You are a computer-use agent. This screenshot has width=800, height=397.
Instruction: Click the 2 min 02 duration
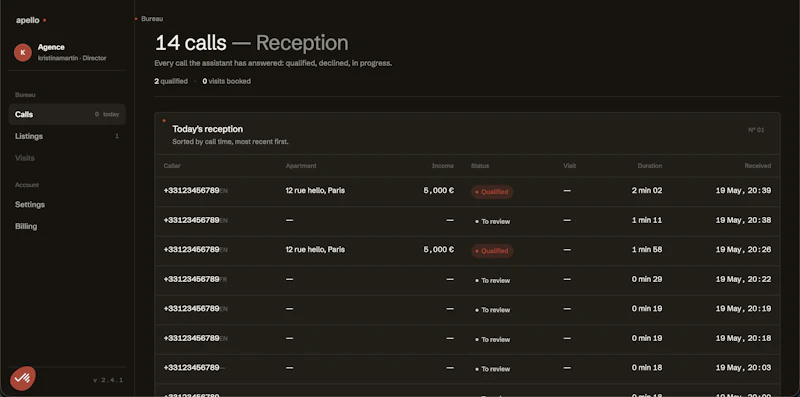[647, 190]
